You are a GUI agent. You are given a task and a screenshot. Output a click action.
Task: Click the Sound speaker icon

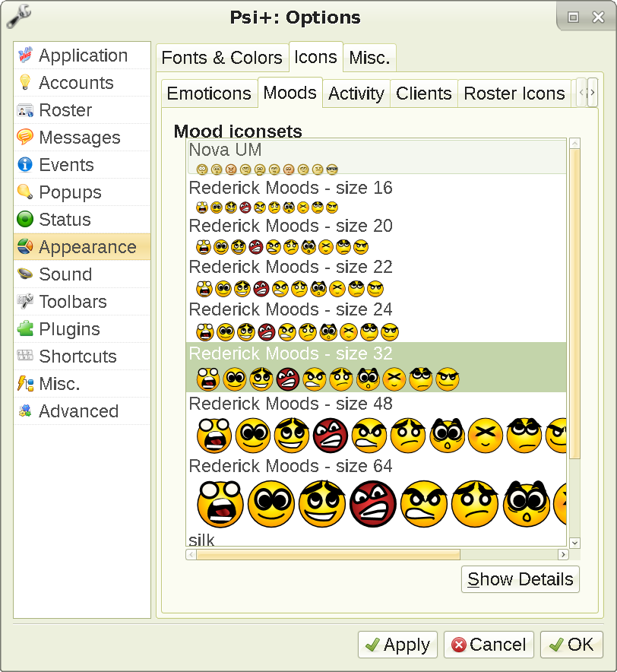(24, 274)
